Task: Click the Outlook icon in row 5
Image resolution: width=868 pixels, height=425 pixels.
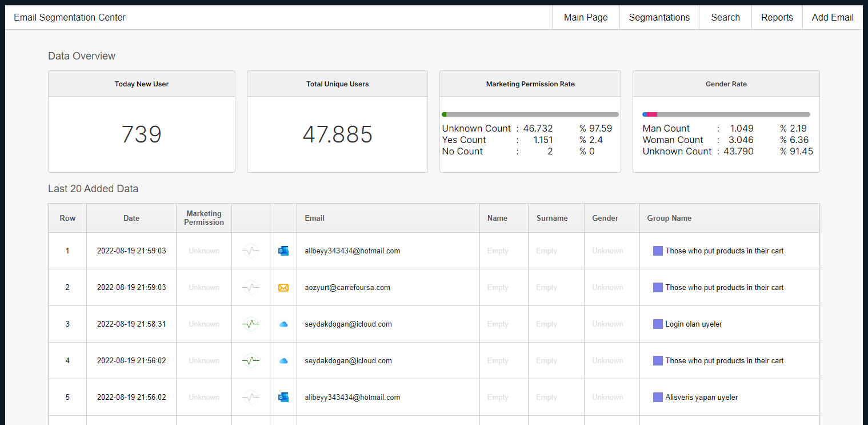Action: tap(283, 397)
